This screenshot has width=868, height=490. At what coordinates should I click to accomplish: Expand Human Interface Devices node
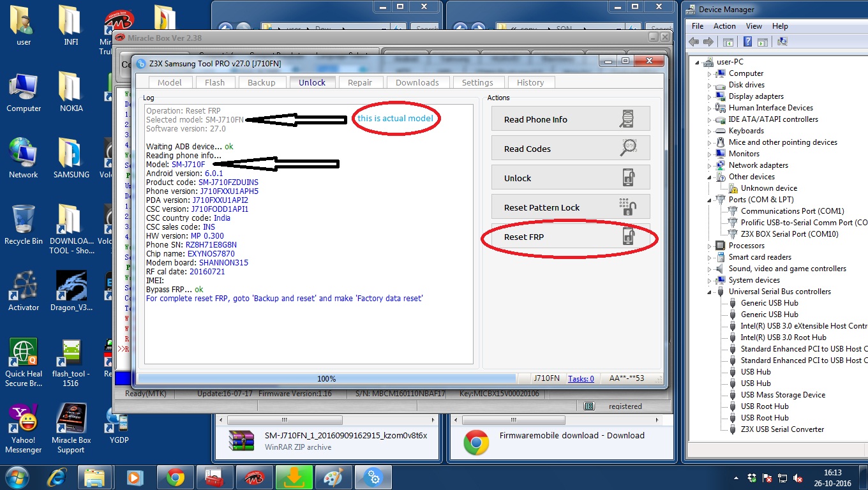pyautogui.click(x=709, y=108)
